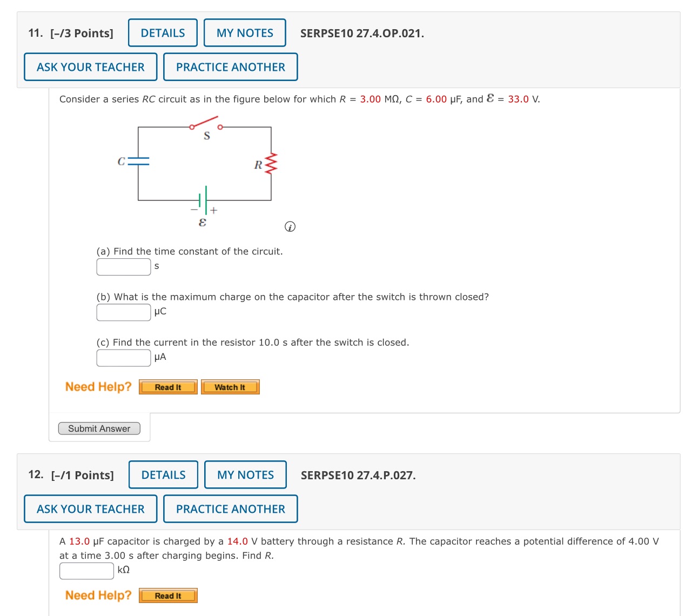692x616 pixels.
Task: Click the SERPSE10 27.4.OP.021 problem label
Action: (x=362, y=33)
